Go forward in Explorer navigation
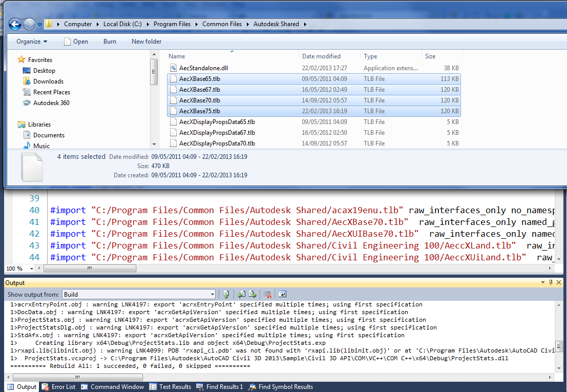The image size is (567, 392). coord(29,24)
